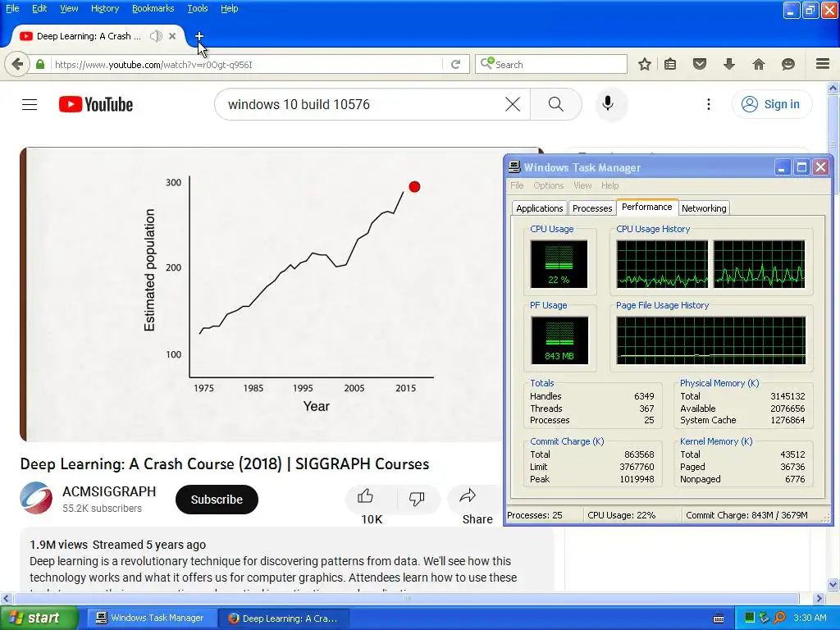
Task: Click the Task Manager Minimize button
Action: 782,167
